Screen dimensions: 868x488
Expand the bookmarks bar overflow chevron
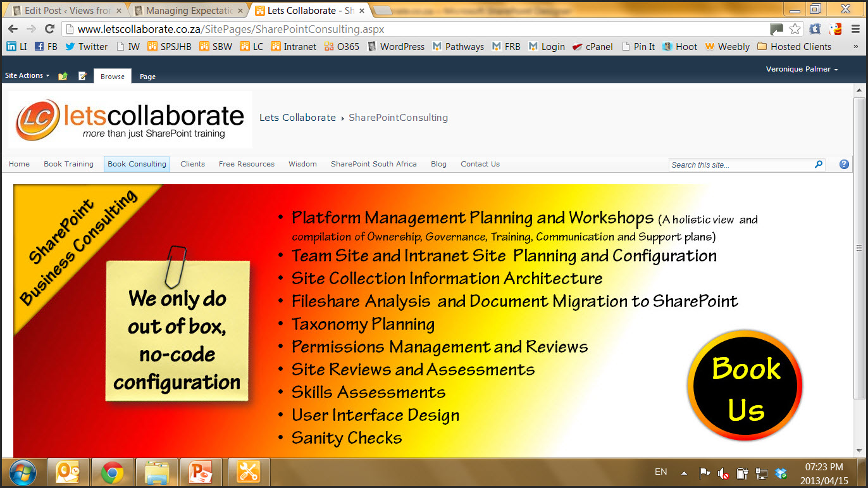[855, 47]
